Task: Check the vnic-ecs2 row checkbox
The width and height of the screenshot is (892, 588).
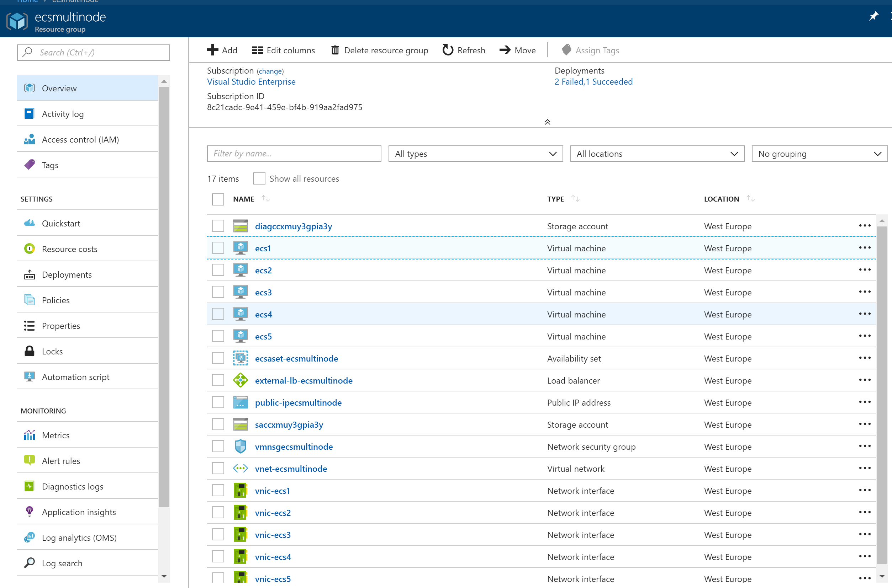Action: pos(218,512)
